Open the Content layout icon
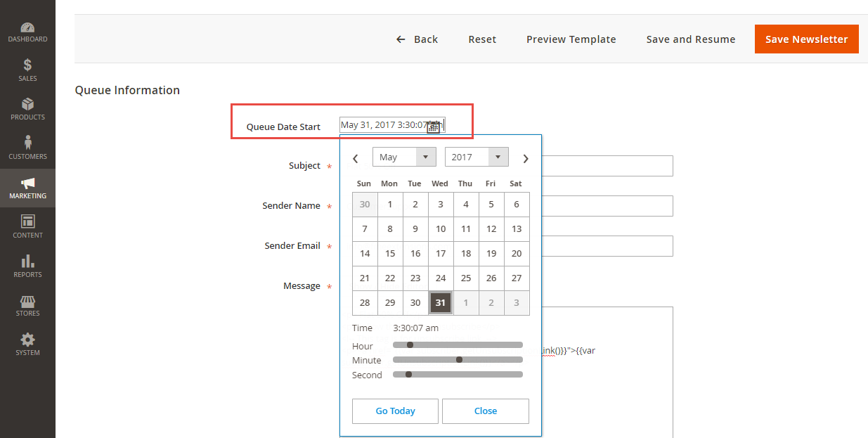Screen dimensions: 868x438 (x=27, y=222)
